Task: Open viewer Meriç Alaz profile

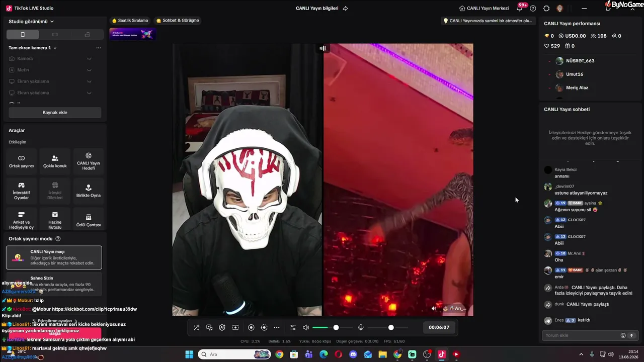Action: [x=572, y=88]
